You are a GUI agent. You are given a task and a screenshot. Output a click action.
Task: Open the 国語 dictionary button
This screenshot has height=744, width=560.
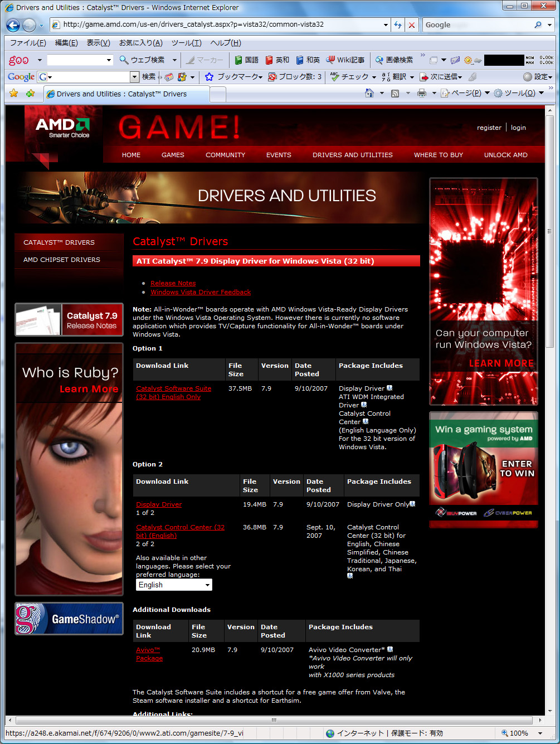point(247,60)
